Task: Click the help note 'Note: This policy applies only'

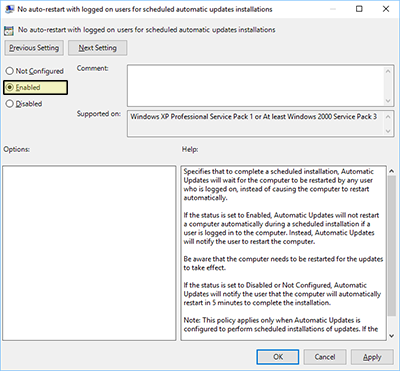Action: 281,324
